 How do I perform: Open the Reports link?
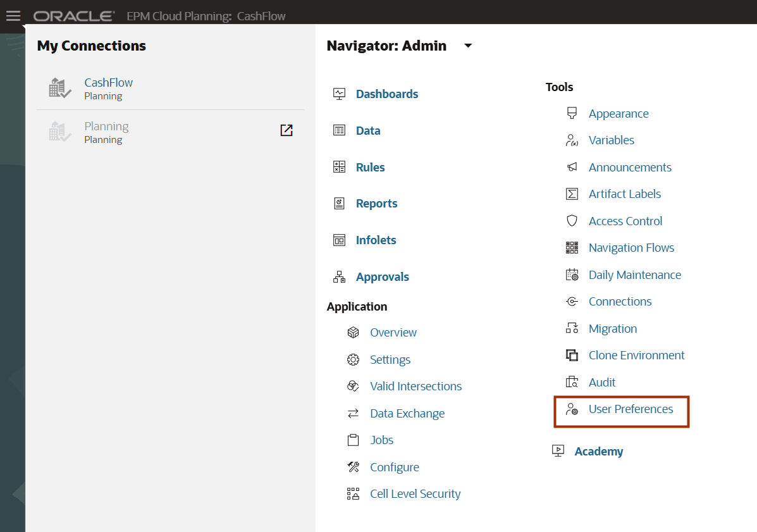(376, 204)
